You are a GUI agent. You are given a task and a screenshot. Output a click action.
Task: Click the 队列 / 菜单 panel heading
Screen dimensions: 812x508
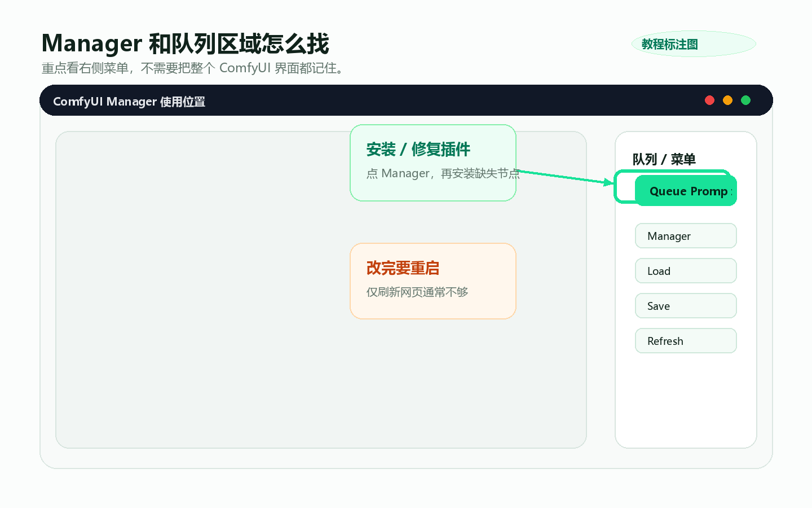[x=664, y=159]
